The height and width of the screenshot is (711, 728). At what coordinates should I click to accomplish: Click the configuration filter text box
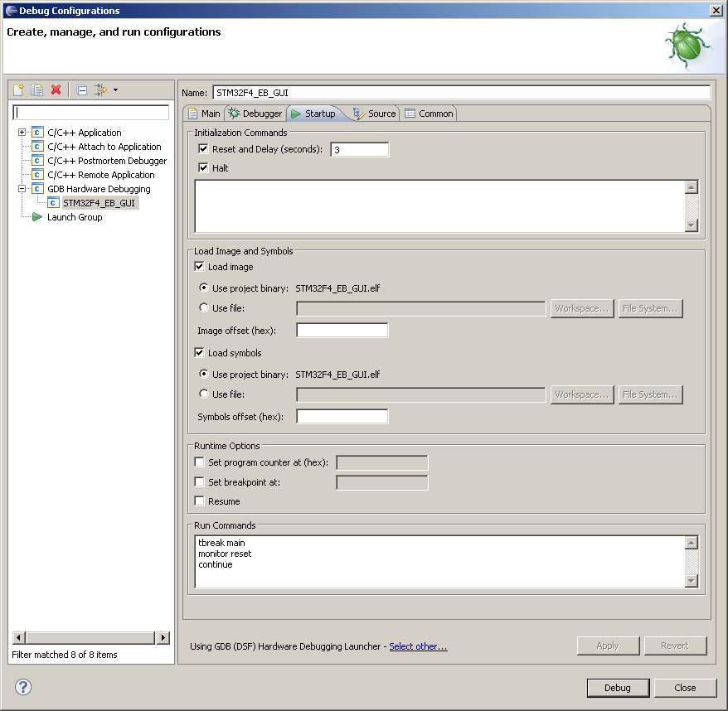pyautogui.click(x=91, y=113)
